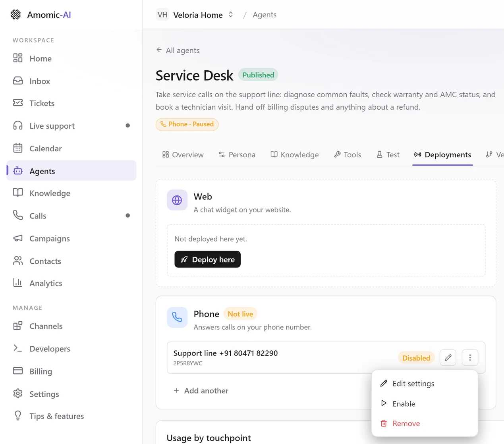The image size is (504, 444).
Task: Click the Published status badge
Action: [x=258, y=75]
